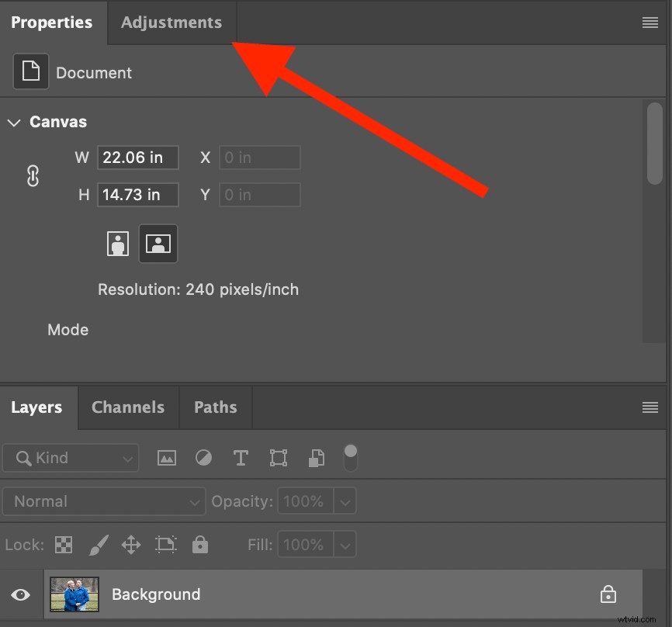This screenshot has height=627, width=672.
Task: Filter for shape layers
Action: click(278, 458)
